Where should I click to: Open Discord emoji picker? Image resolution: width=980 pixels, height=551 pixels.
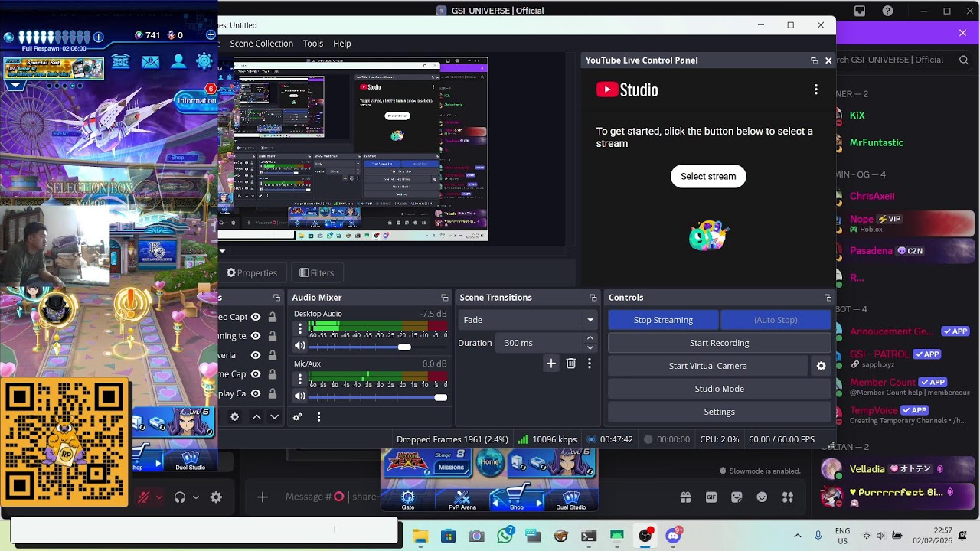(762, 497)
